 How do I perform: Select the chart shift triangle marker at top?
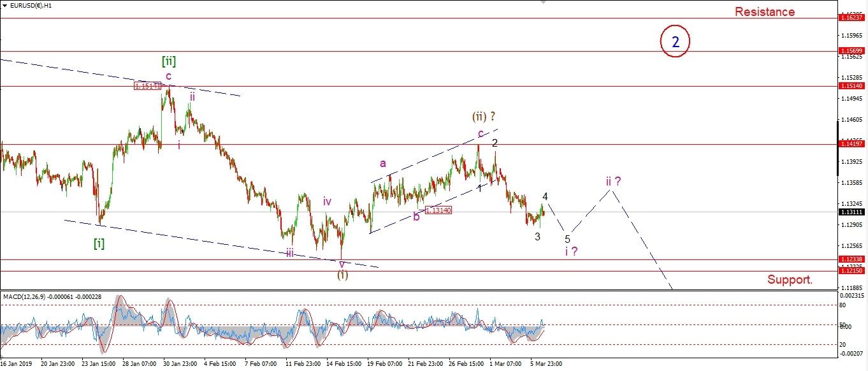tap(543, 2)
